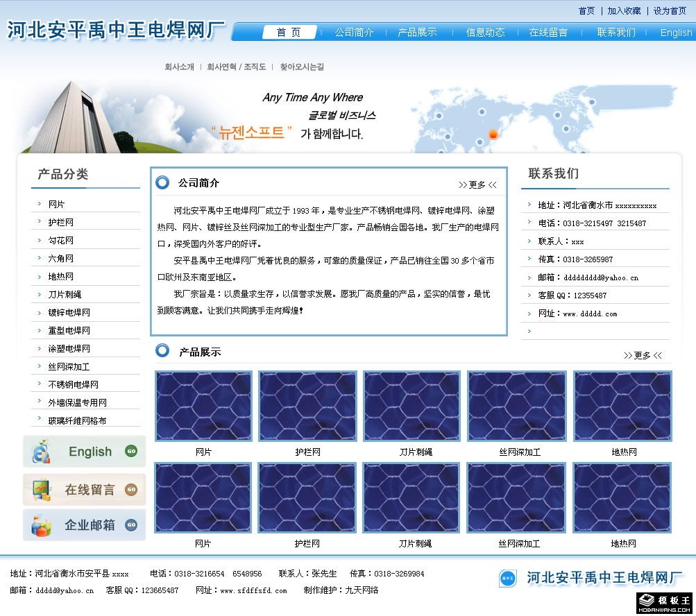696x616 pixels.
Task: Click 制作维护：九天网络 in the footer
Action: coord(341,590)
